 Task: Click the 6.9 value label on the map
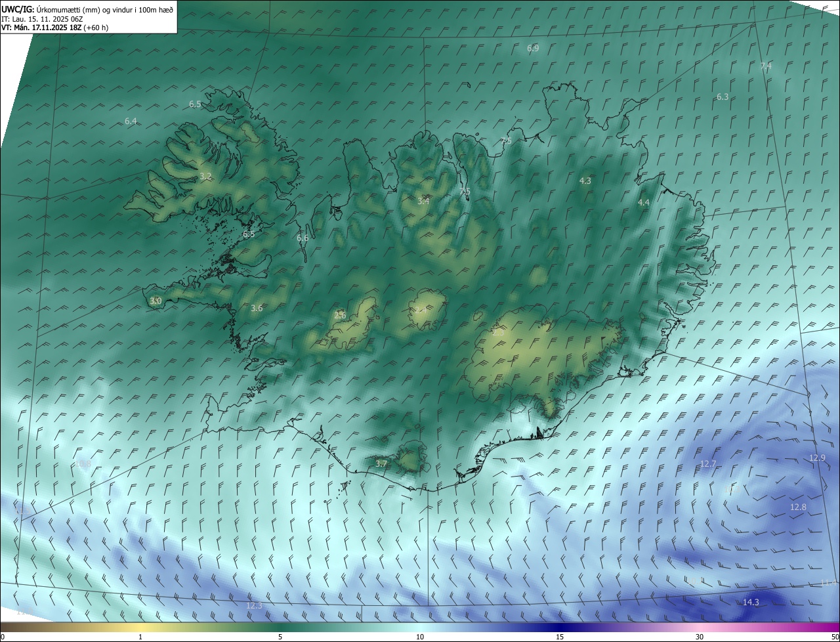533,49
